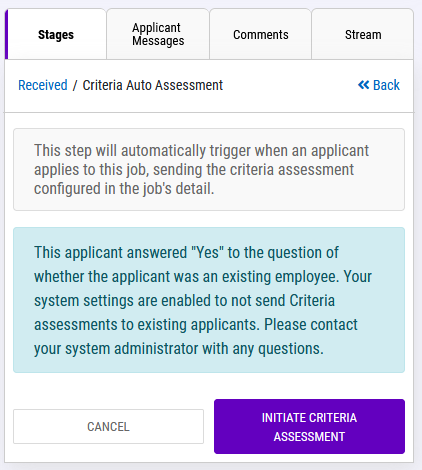Click the gray automatic trigger info box
Image resolution: width=422 pixels, height=470 pixels.
pos(209,169)
